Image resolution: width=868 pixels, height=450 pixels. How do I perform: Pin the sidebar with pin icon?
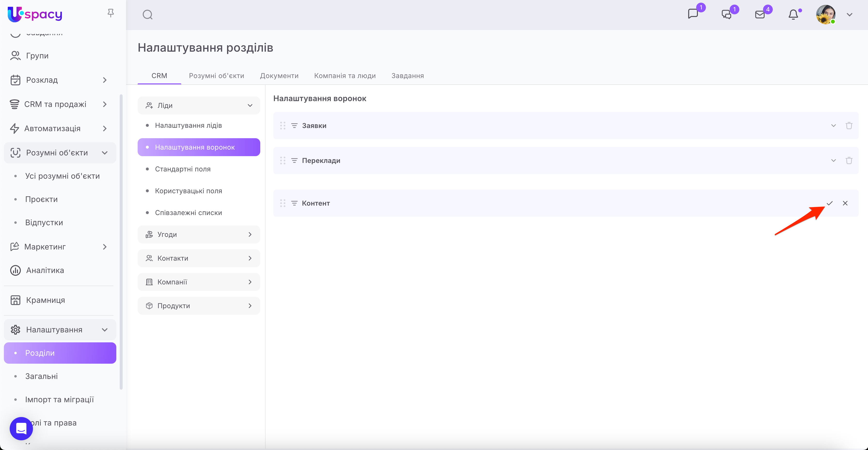pyautogui.click(x=110, y=13)
